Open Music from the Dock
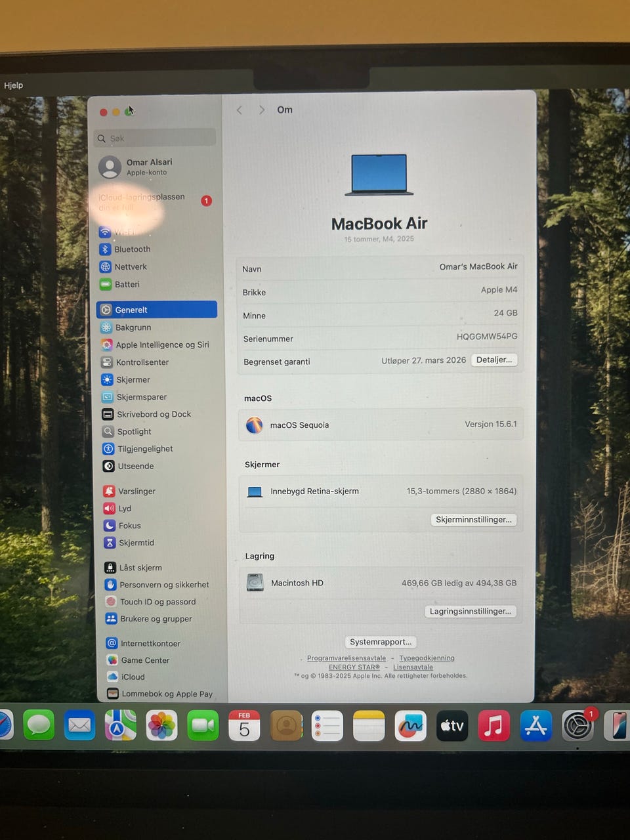The height and width of the screenshot is (840, 630). coord(494,726)
